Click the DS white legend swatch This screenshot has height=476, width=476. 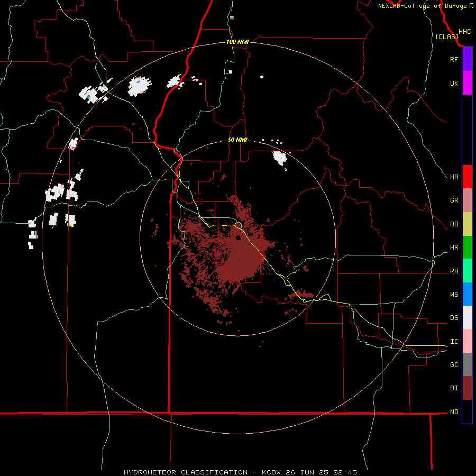[467, 317]
